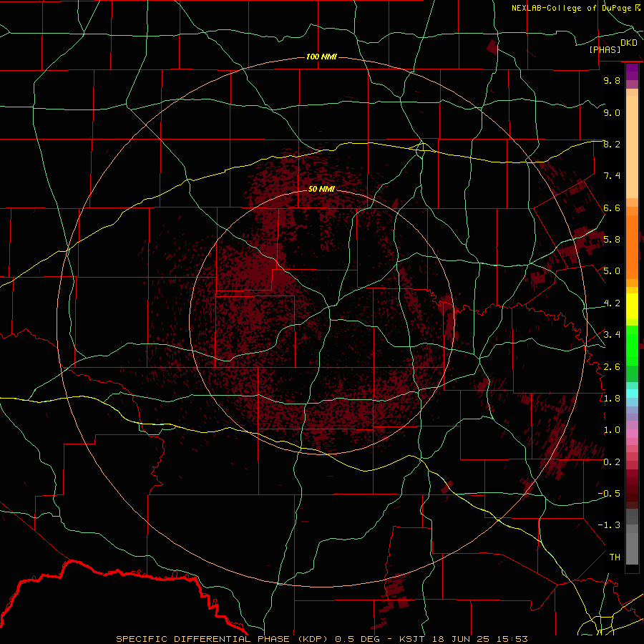Click the 0.2 scale value
This screenshot has height=644, width=644.
click(612, 462)
